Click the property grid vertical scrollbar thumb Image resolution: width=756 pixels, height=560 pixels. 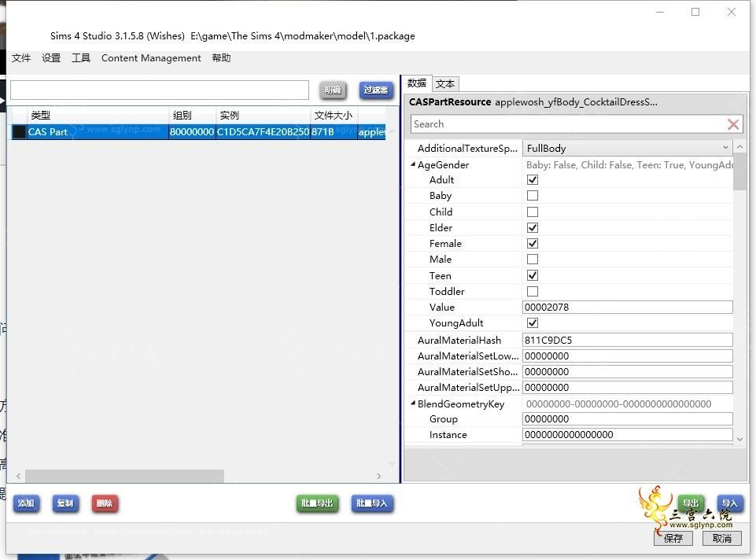[x=739, y=171]
